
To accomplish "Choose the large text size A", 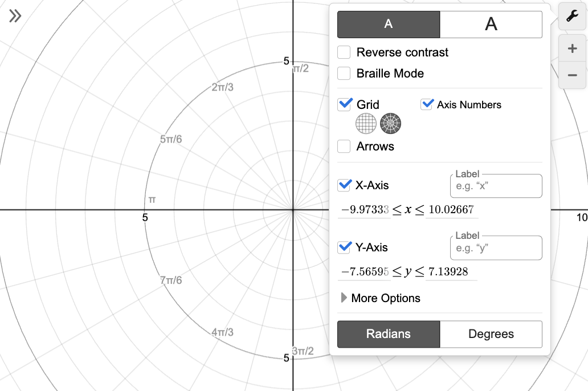I will 491,25.
